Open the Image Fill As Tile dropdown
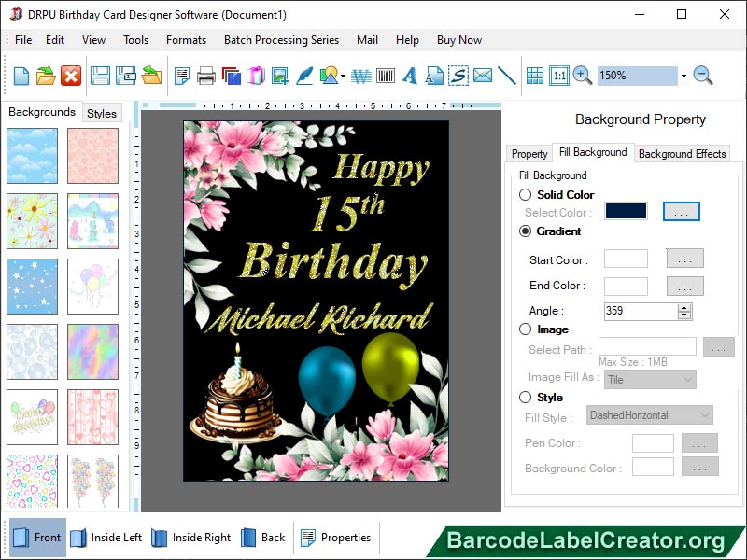Screen dimensions: 747x560 650,380
